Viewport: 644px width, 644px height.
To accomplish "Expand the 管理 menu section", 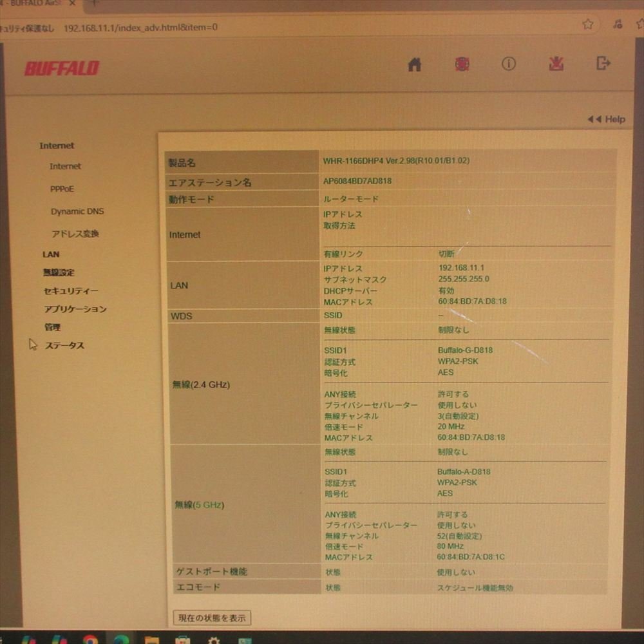I will tap(53, 327).
